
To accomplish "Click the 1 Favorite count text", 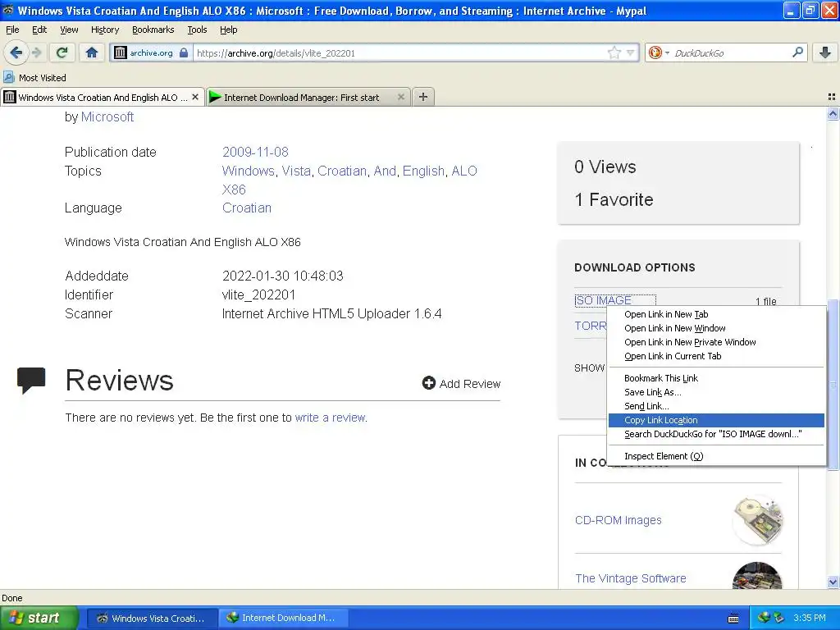I will (x=614, y=199).
